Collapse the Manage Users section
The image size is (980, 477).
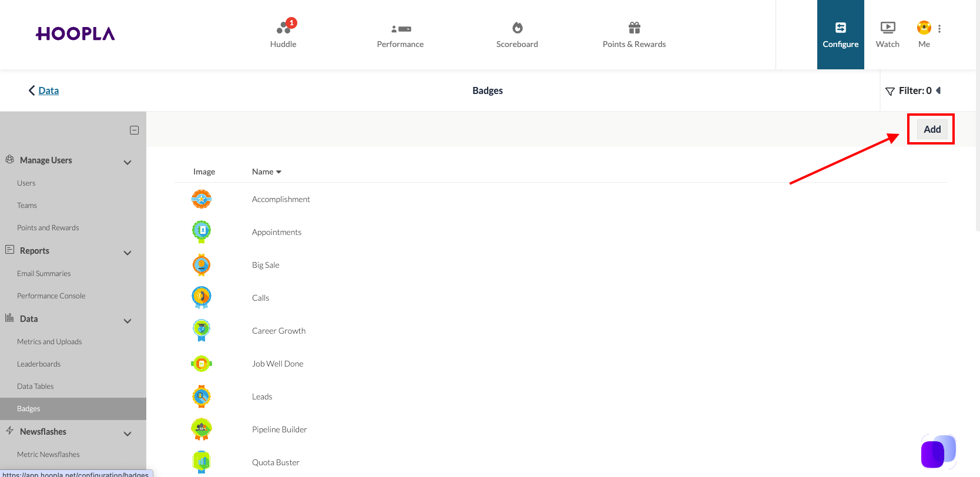coord(127,162)
